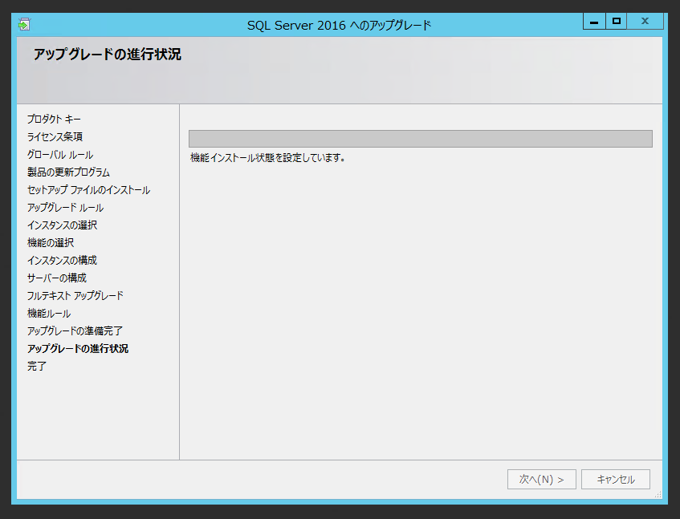Maximize the setup window
Screen dimensions: 680x519
[x=616, y=21]
